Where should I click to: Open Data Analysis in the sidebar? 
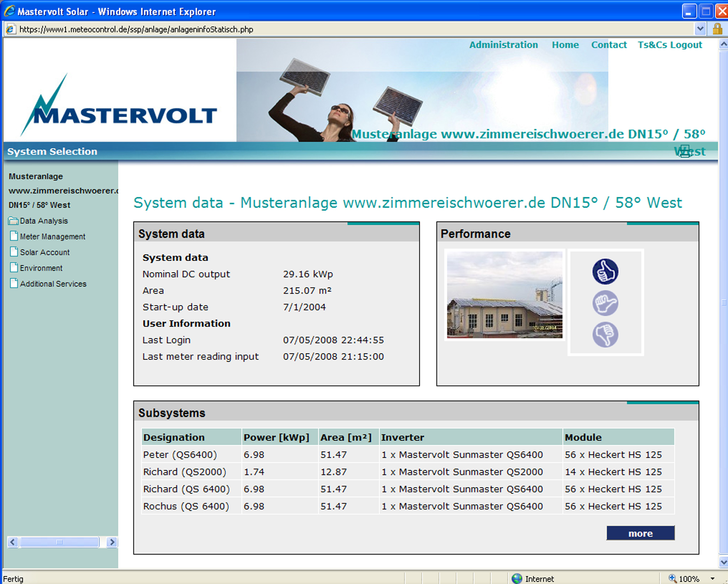[44, 221]
